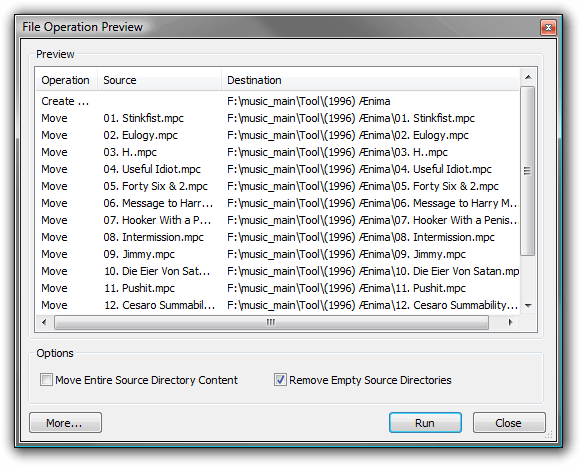Click the horizontal scrollbar thumb

point(271,322)
